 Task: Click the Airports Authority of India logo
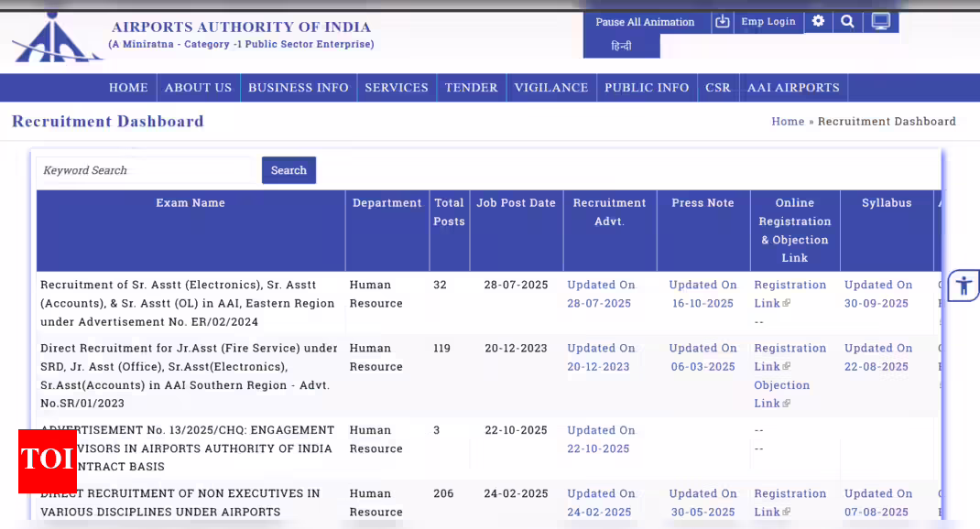(57, 37)
